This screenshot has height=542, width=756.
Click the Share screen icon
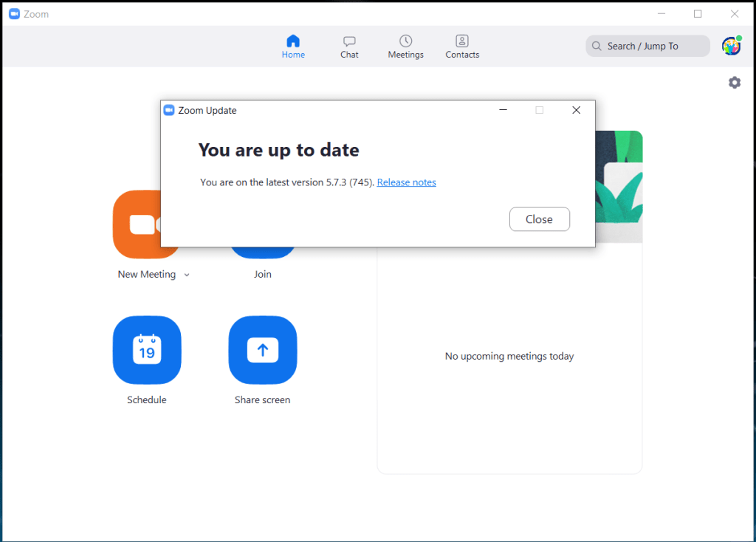point(263,350)
